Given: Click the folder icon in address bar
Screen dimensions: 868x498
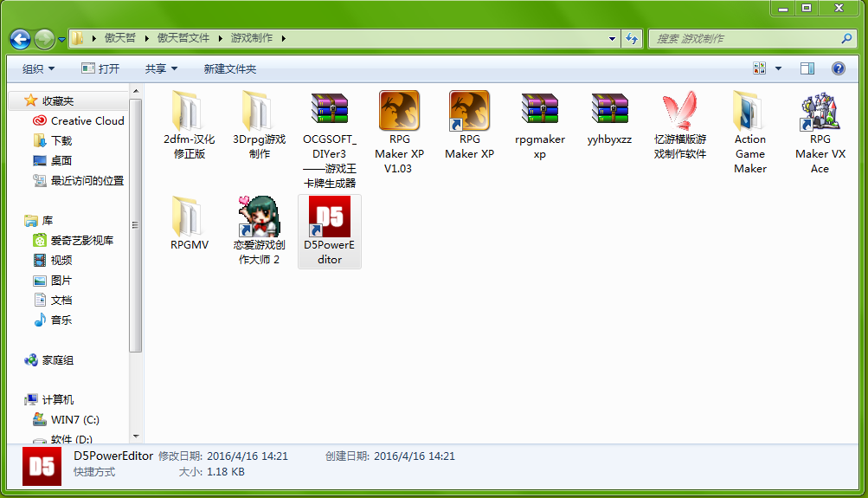Looking at the screenshot, I should pos(78,38).
